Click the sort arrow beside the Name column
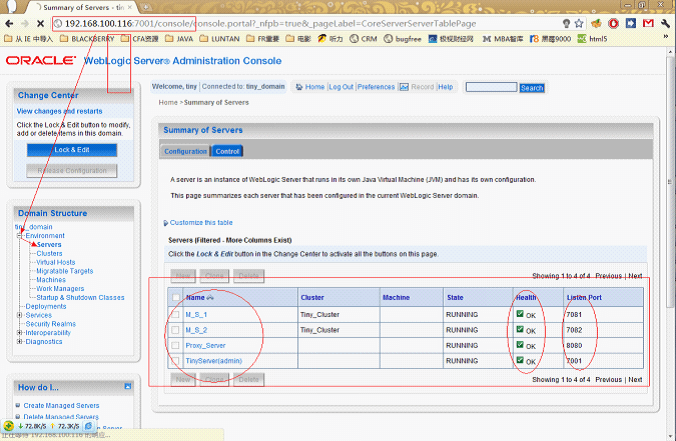676x441 pixels. pyautogui.click(x=210, y=297)
